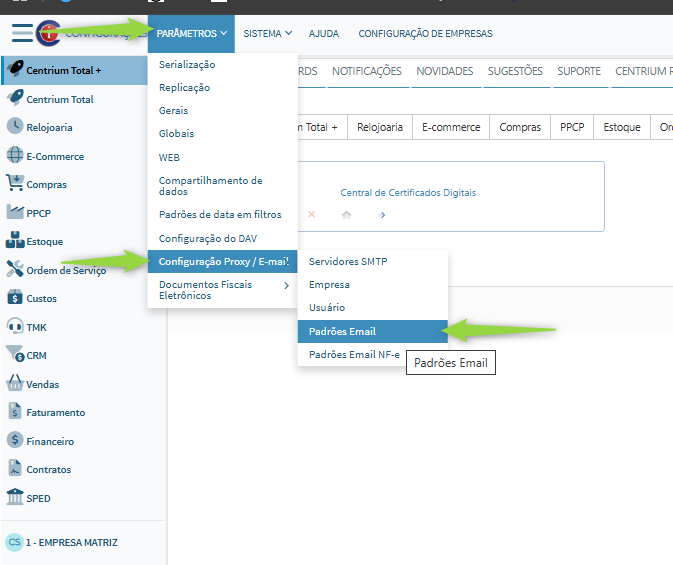
Task: Expand the Parâmetros dropdown menu
Action: point(192,34)
